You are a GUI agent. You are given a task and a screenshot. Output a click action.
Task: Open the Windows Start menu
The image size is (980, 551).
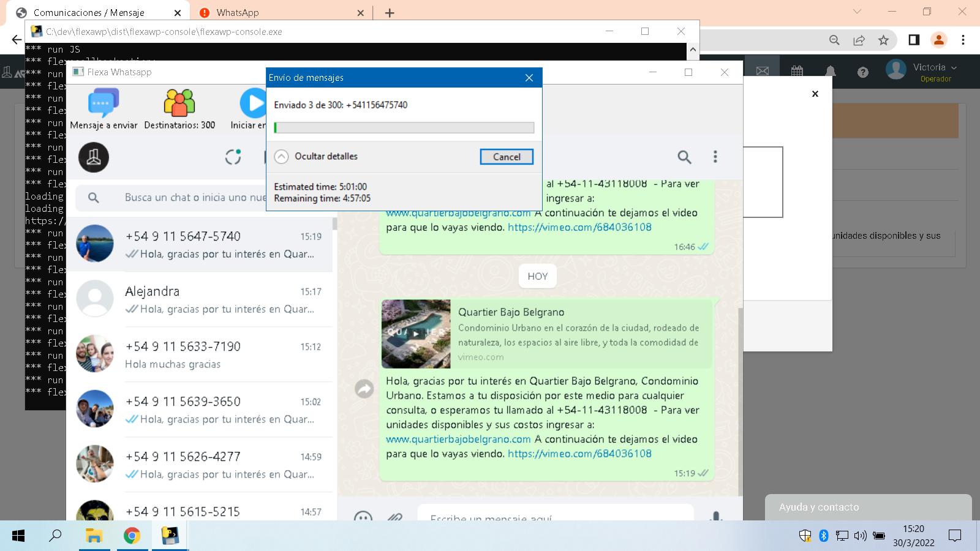[x=18, y=536]
